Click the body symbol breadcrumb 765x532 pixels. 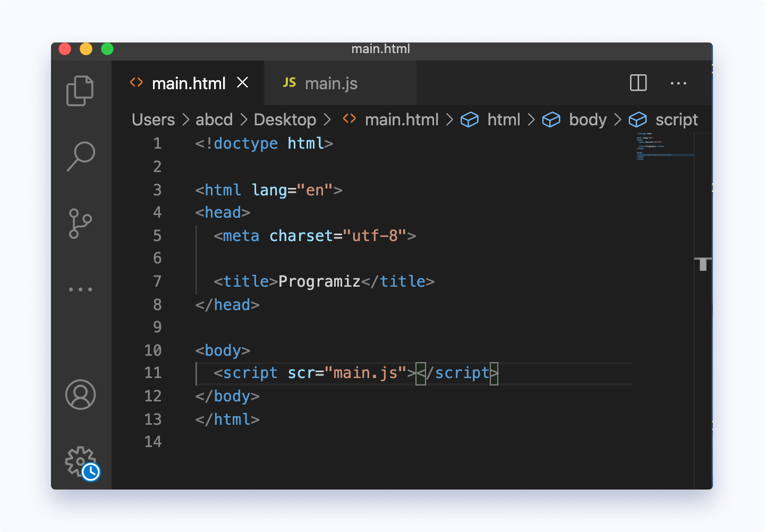click(587, 120)
